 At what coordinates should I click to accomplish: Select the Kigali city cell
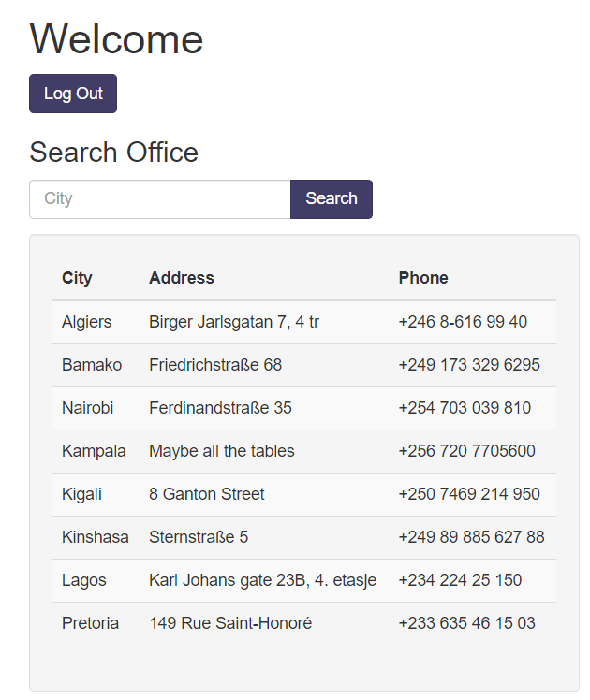click(81, 494)
